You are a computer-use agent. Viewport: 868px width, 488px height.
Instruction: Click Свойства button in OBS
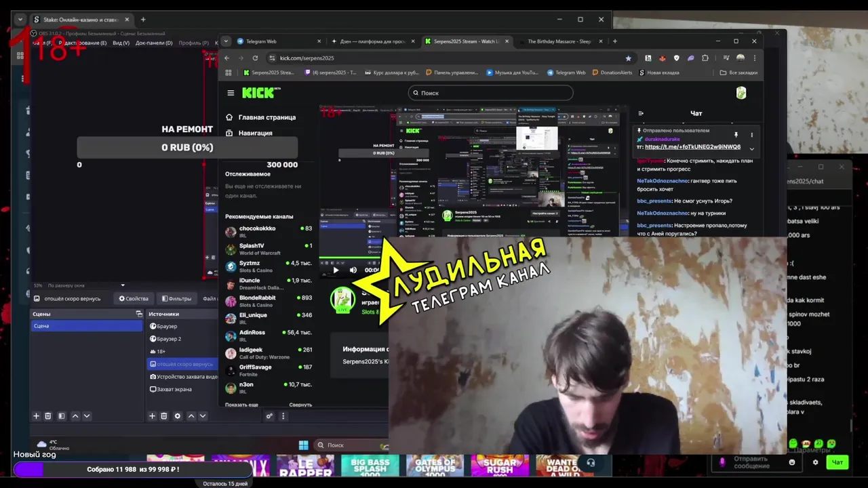(134, 299)
